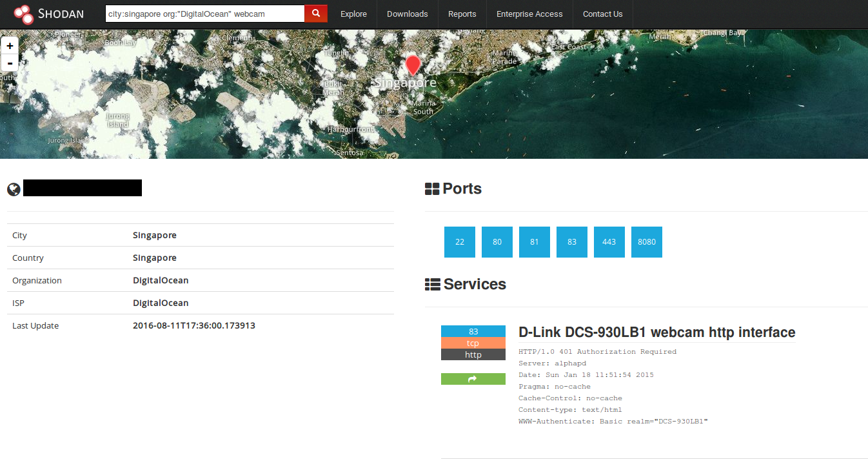Image resolution: width=868 pixels, height=459 pixels.
Task: Jump to port 8080 service
Action: tap(646, 242)
